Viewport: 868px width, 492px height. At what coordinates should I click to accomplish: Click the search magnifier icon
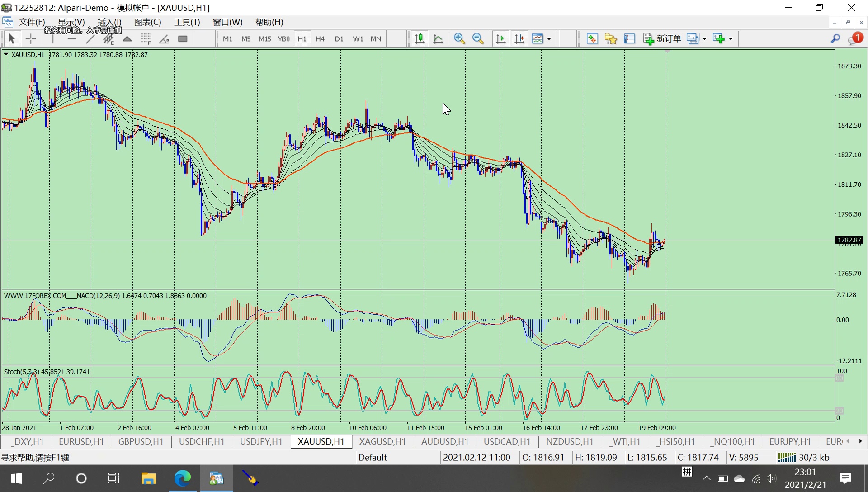835,39
